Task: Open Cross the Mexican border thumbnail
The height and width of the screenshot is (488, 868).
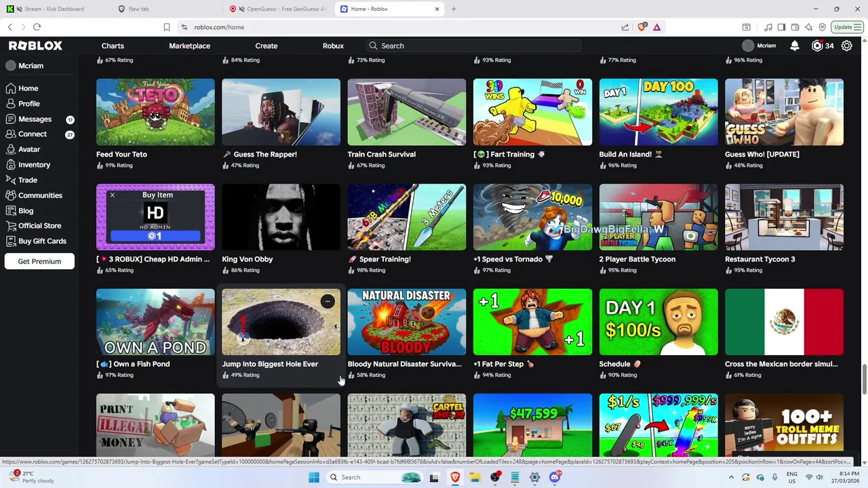Action: coord(784,322)
